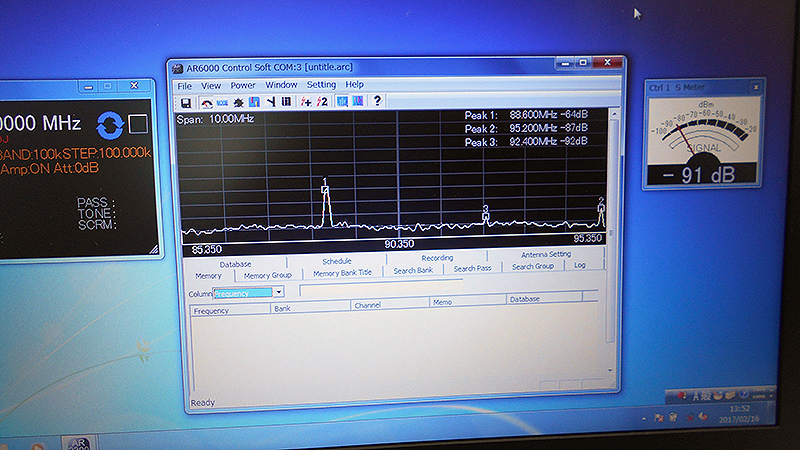Click the help question mark icon
This screenshot has height=450, width=800.
(377, 101)
